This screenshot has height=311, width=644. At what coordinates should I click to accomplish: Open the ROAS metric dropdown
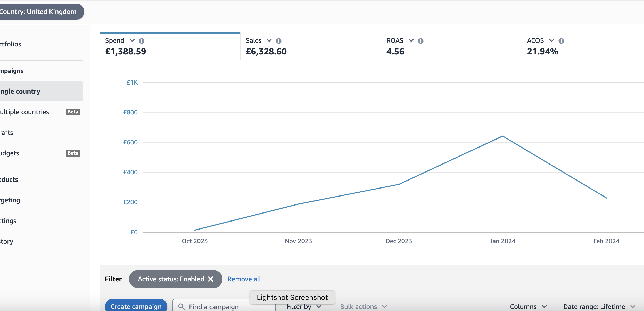(x=411, y=40)
